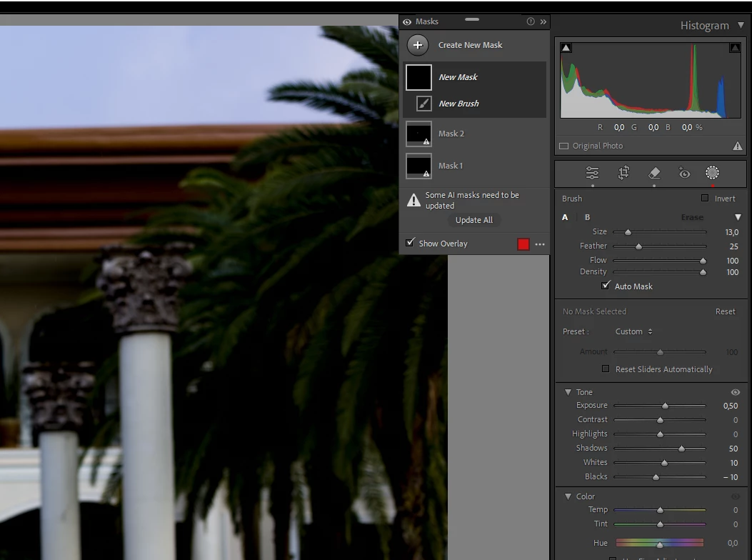Adjust the Contrast slider
The image size is (752, 560).
659,420
